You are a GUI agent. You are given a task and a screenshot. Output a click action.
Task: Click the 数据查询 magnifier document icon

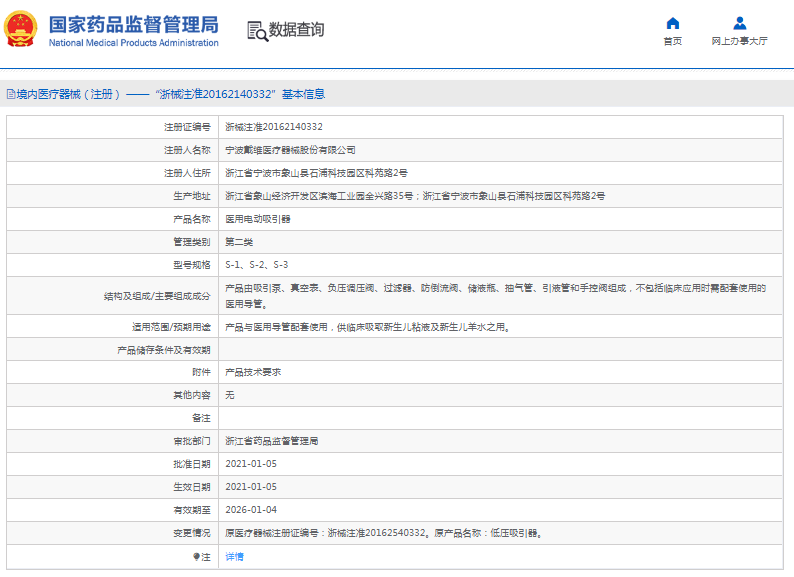(256, 31)
